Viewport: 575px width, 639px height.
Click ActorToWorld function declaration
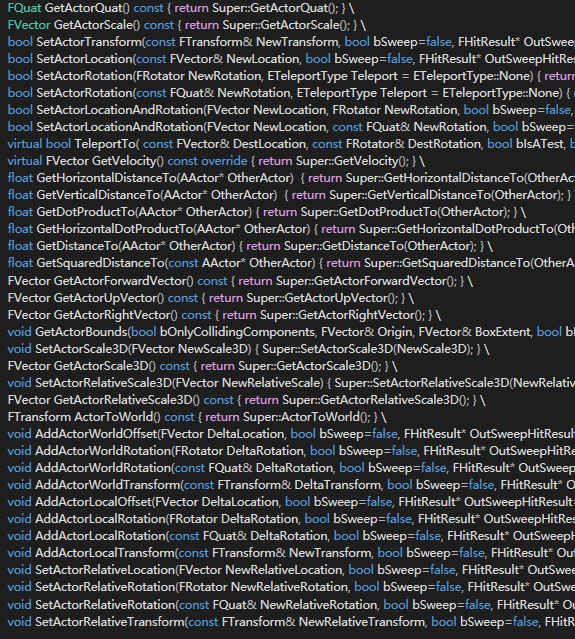113,417
